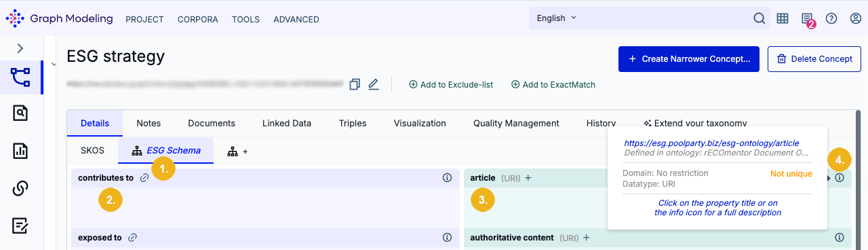This screenshot has width=868, height=250.
Task: Click the contributes to property title
Action: coord(106,178)
